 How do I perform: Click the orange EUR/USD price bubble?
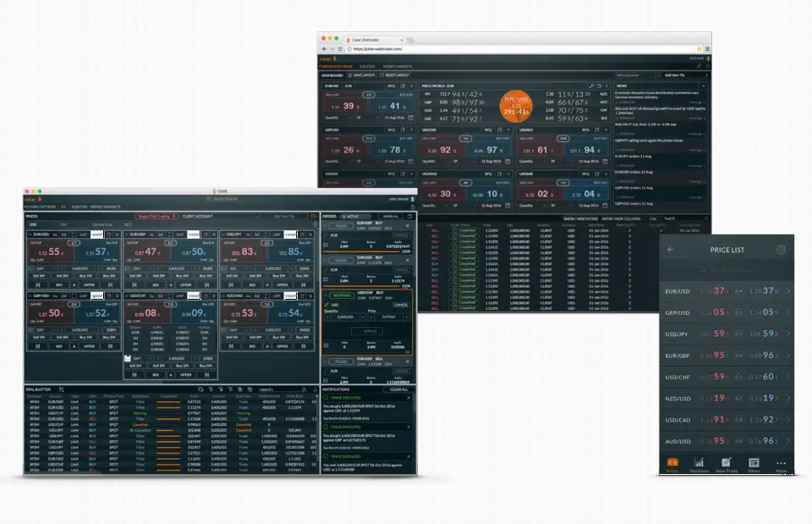tap(516, 107)
